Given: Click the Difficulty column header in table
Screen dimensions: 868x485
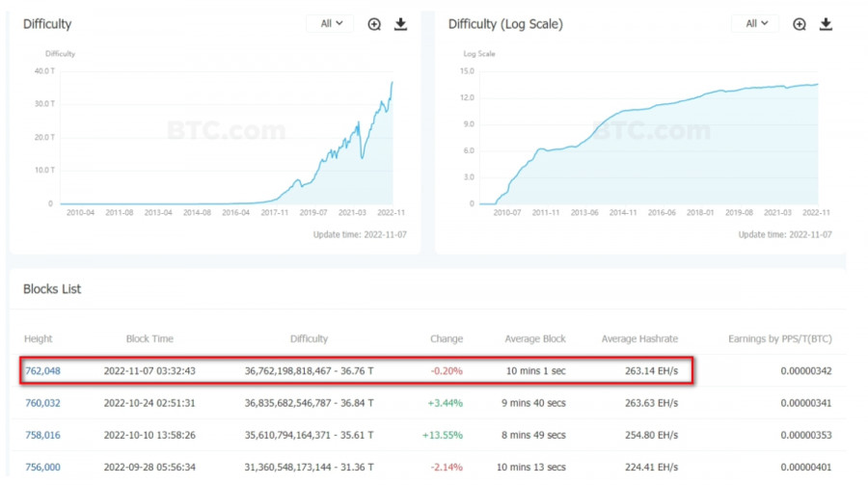Looking at the screenshot, I should pos(309,338).
